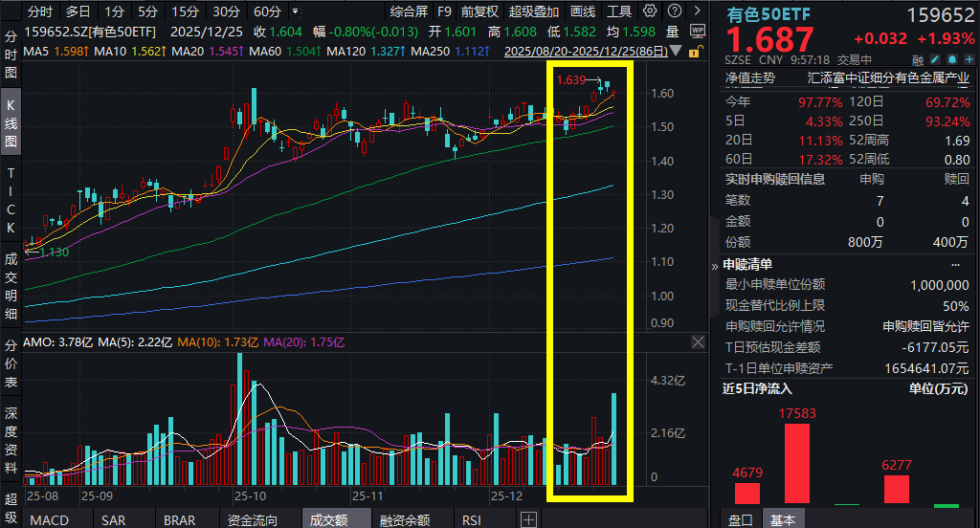Expand the toolbar using the right chevron
This screenshot has height=528, width=980.
697,12
